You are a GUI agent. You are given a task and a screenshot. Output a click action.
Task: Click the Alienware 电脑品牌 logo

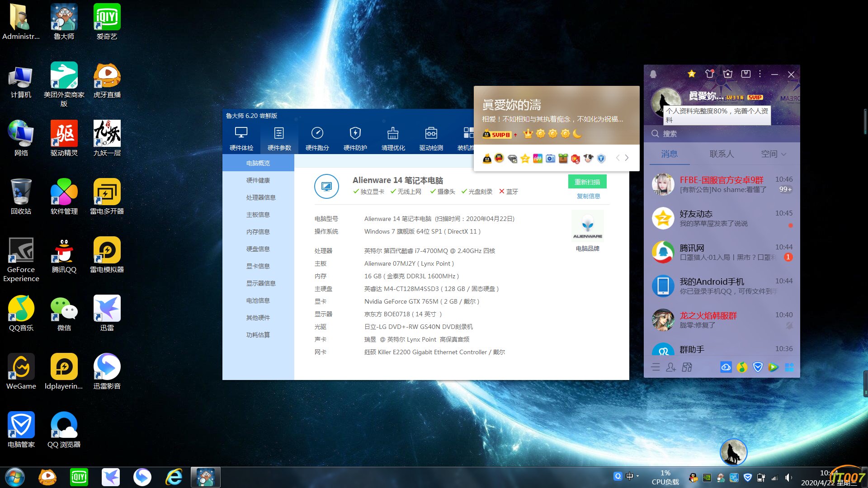click(x=588, y=226)
